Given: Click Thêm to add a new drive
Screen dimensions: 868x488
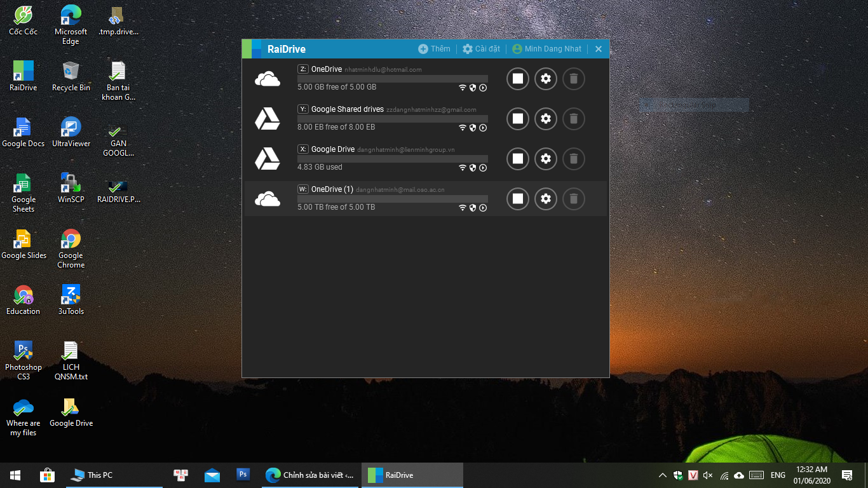Looking at the screenshot, I should (434, 49).
